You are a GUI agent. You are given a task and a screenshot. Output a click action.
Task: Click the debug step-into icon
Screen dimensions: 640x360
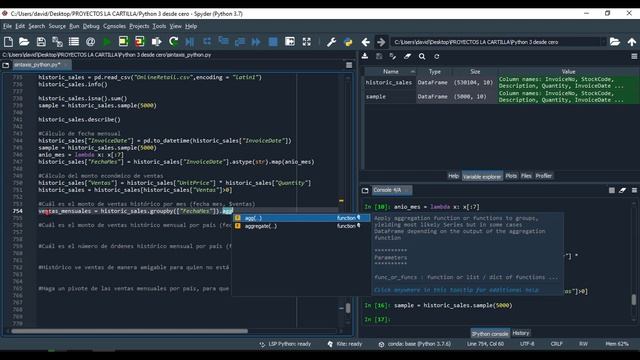[223, 41]
